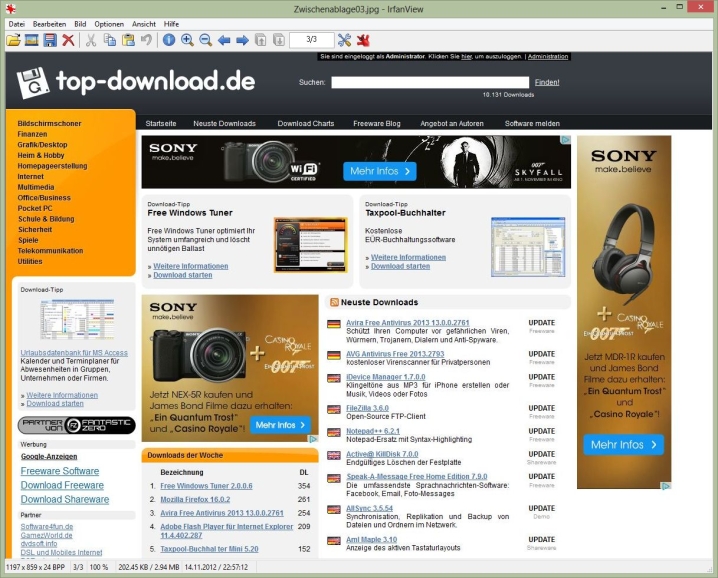
Task: Show image information with the blue info icon
Action: [x=168, y=40]
